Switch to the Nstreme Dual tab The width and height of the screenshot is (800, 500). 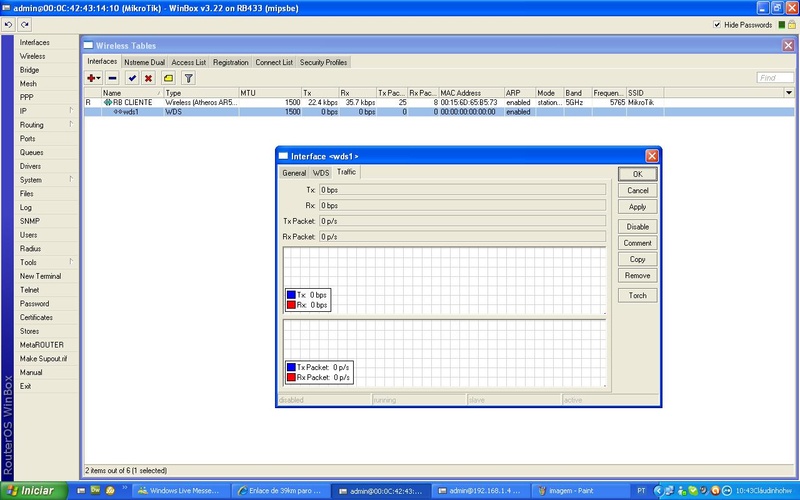point(144,62)
